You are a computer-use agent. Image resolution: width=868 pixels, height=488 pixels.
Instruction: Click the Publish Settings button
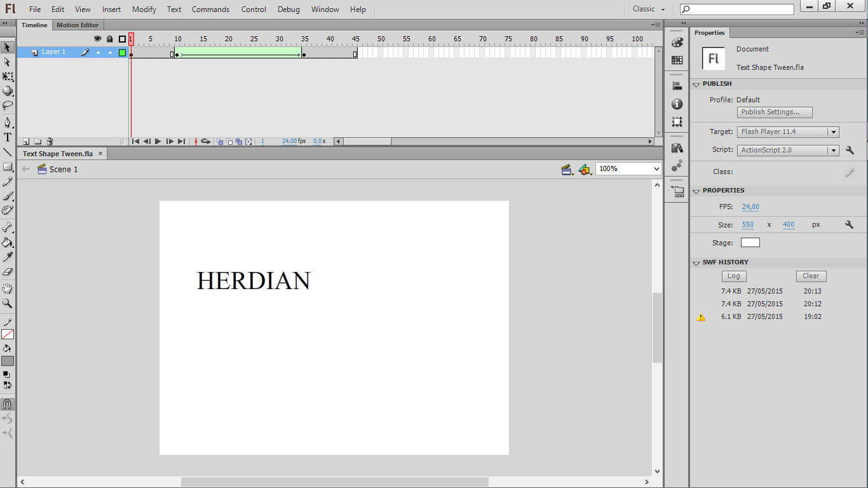775,112
